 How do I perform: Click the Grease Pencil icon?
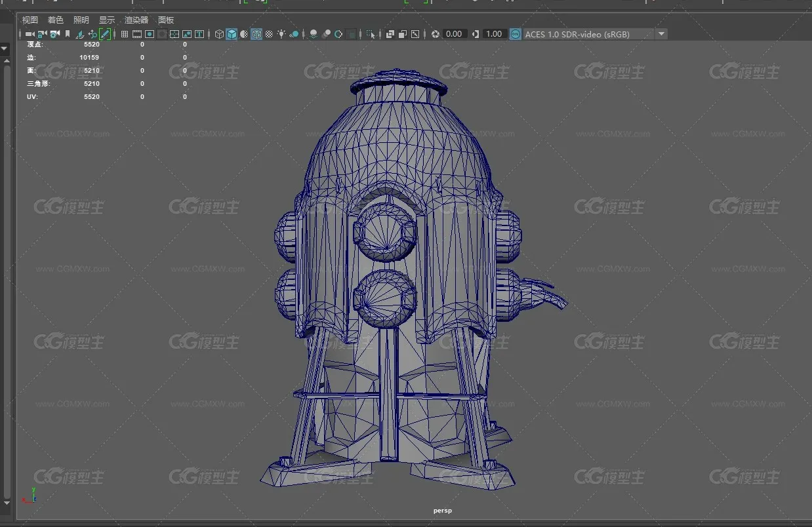pyautogui.click(x=105, y=34)
